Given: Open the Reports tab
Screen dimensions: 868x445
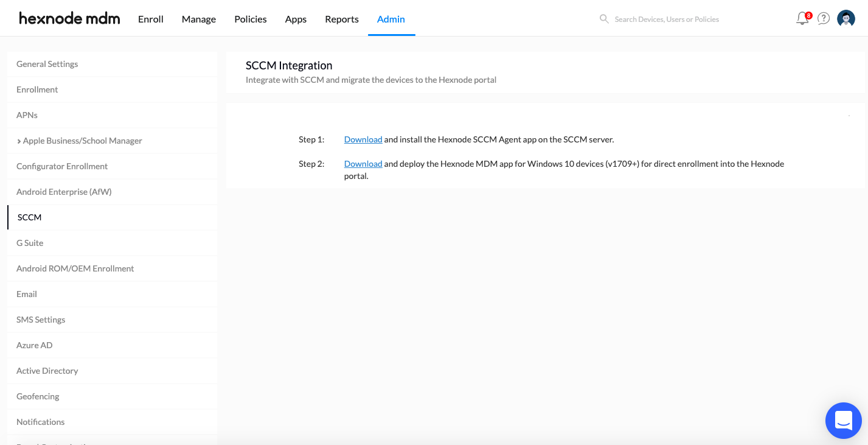Looking at the screenshot, I should (x=342, y=19).
